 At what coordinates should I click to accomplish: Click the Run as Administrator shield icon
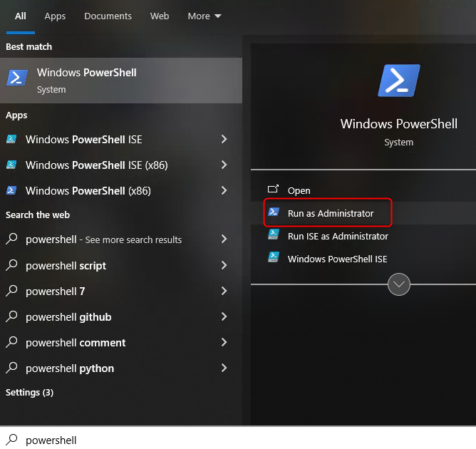pos(273,212)
